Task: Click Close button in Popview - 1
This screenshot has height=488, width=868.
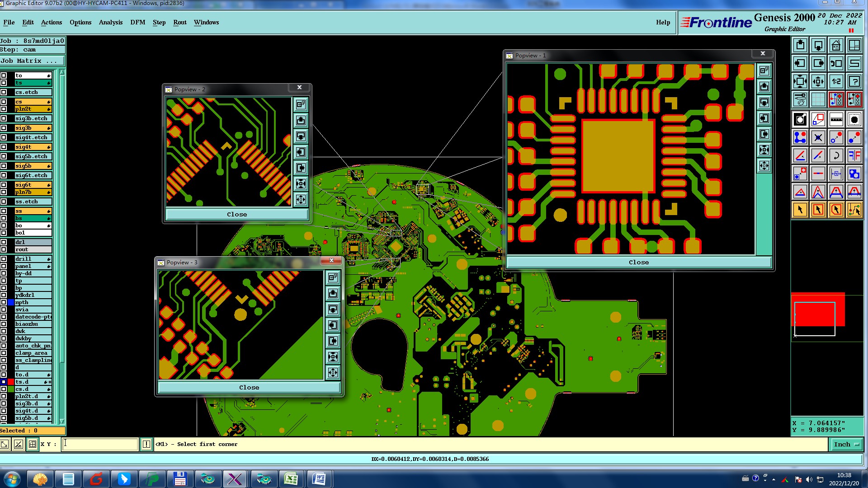Action: (638, 263)
